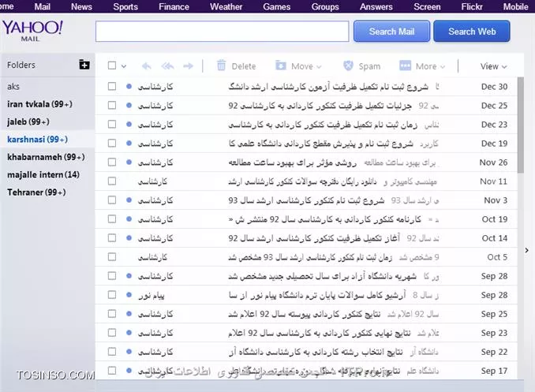Select the Oct 5 email checkbox
Screen dimensions: 535x392
112,257
